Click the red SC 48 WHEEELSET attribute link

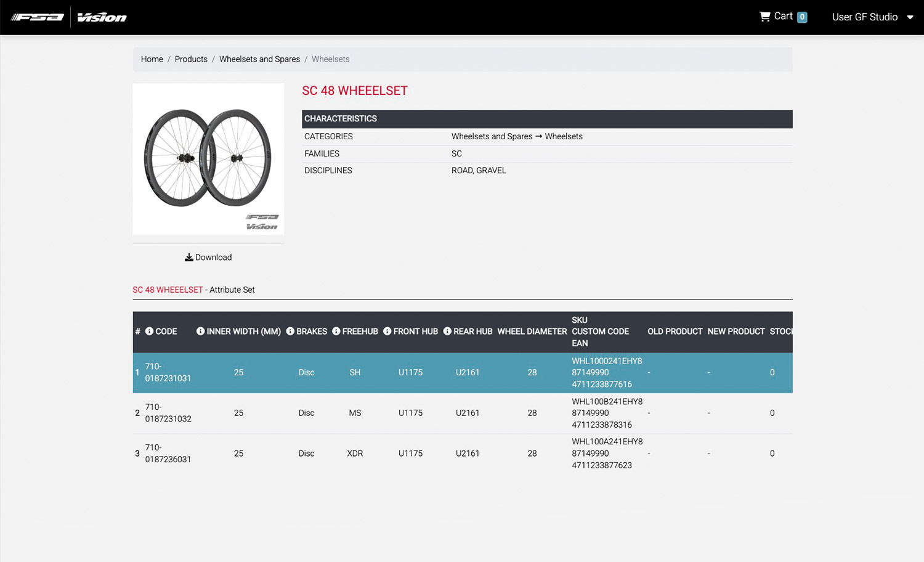[x=168, y=290]
